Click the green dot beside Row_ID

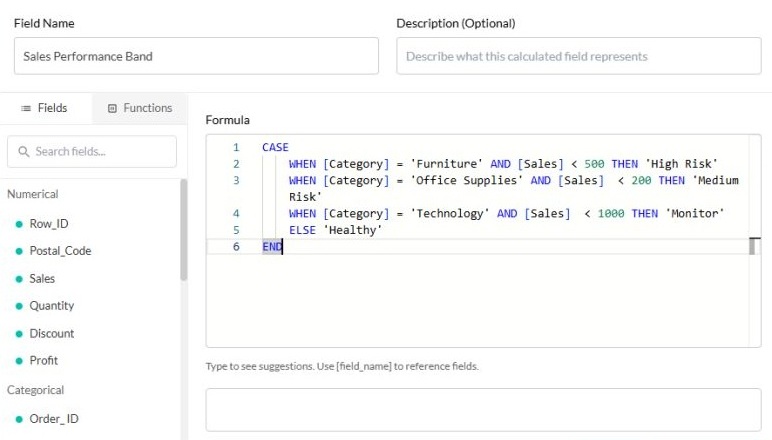click(x=19, y=224)
